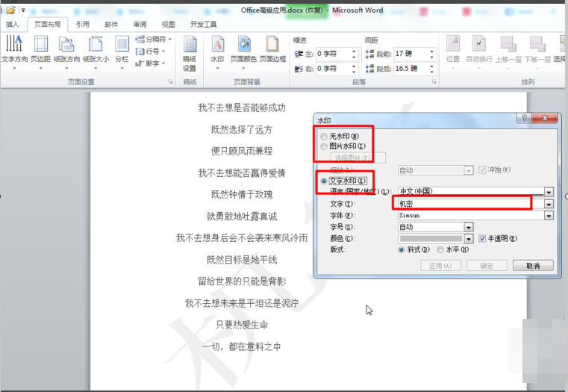Open the 页面设置 dialog launcher
The width and height of the screenshot is (568, 392).
170,82
